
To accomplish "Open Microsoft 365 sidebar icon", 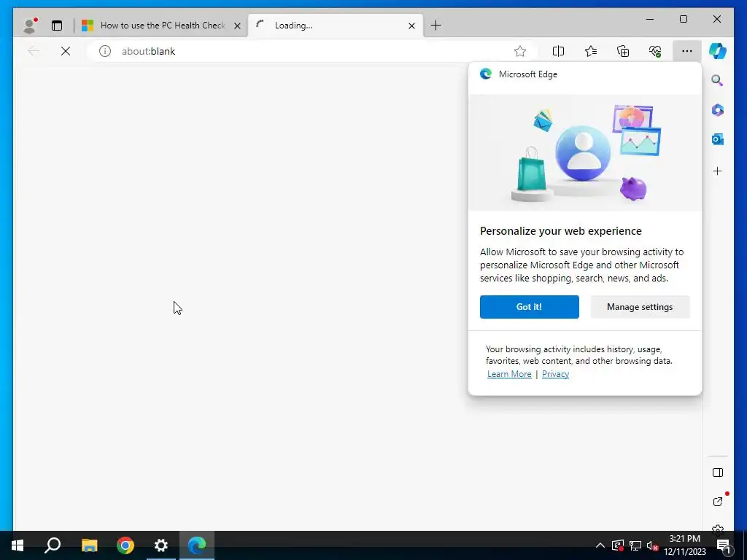I will [718, 110].
